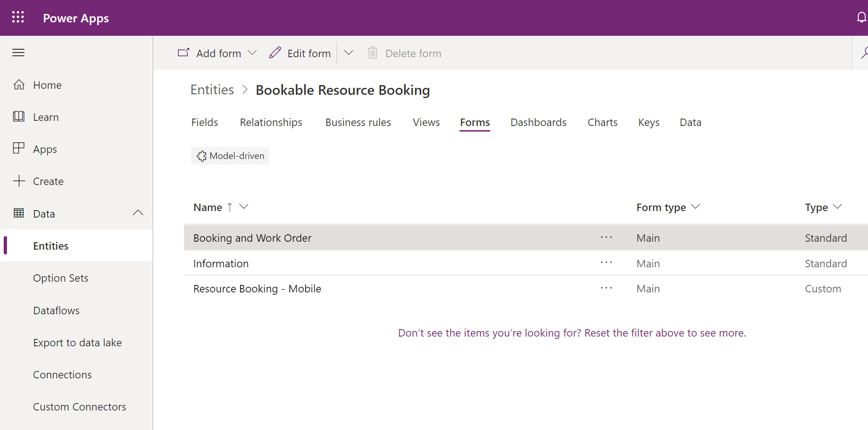This screenshot has height=430, width=868.
Task: Select Entities in the sidebar
Action: pyautogui.click(x=77, y=245)
